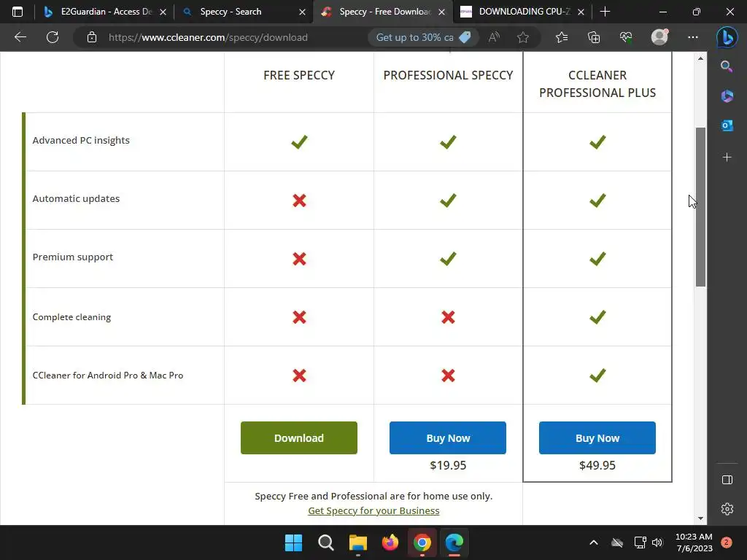Open the tab actions menu icon
The width and height of the screenshot is (747, 560).
(x=18, y=12)
